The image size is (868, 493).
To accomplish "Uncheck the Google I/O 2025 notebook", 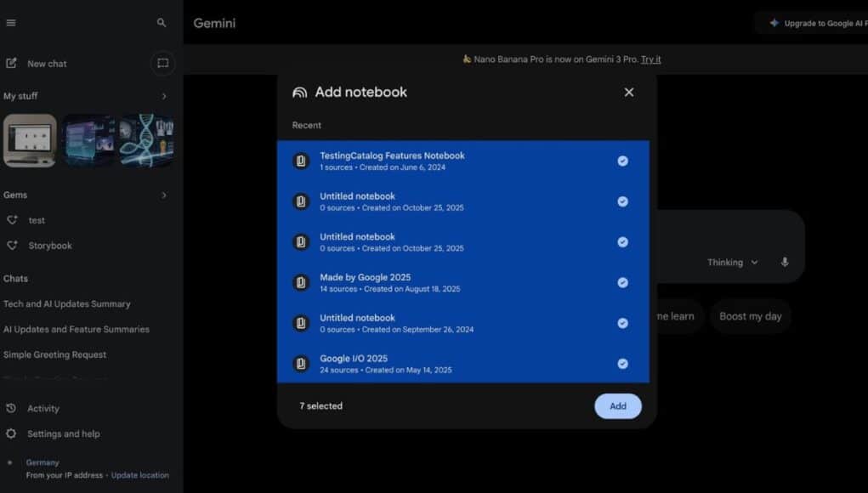I will tap(622, 364).
